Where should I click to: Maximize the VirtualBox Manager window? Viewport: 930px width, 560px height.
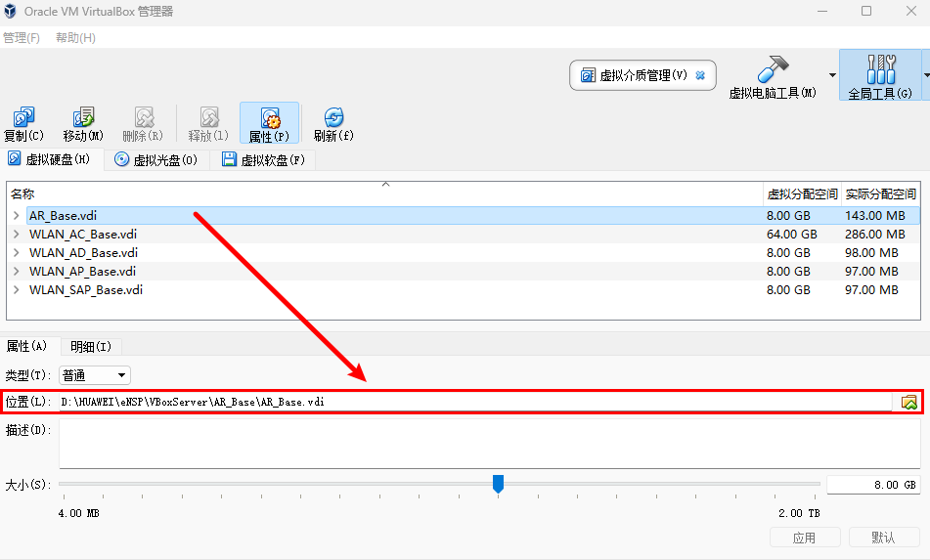866,12
